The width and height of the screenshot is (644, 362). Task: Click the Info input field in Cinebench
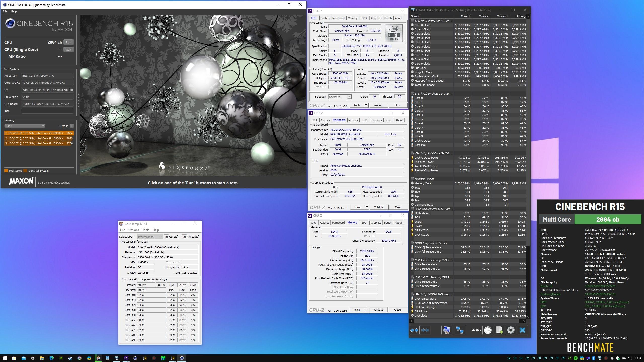tap(48, 111)
